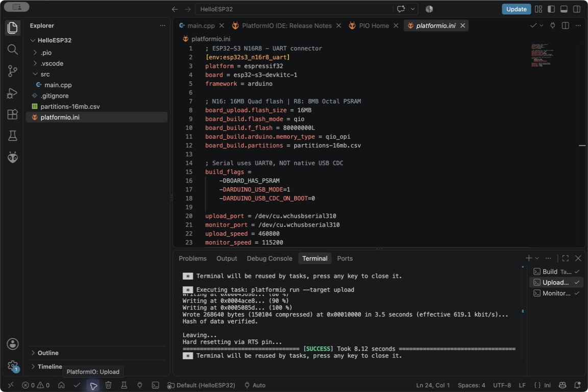Go forward with the navigation arrow
The image size is (588, 392).
point(187,9)
